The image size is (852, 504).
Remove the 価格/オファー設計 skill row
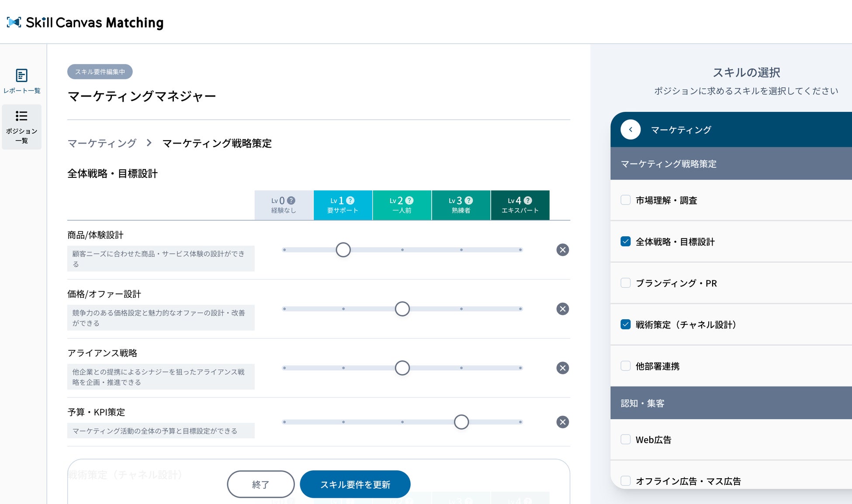pyautogui.click(x=562, y=309)
